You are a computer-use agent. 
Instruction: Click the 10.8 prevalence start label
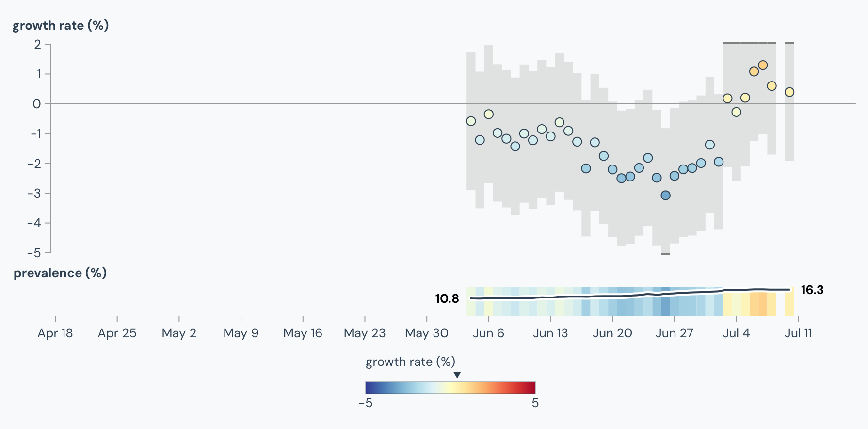coord(447,298)
